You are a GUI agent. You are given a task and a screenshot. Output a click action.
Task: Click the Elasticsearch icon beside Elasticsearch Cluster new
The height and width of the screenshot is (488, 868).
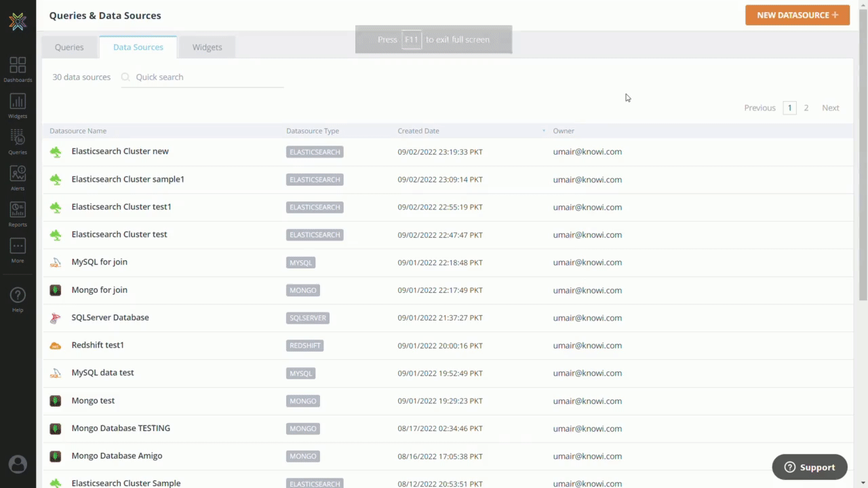(x=55, y=151)
